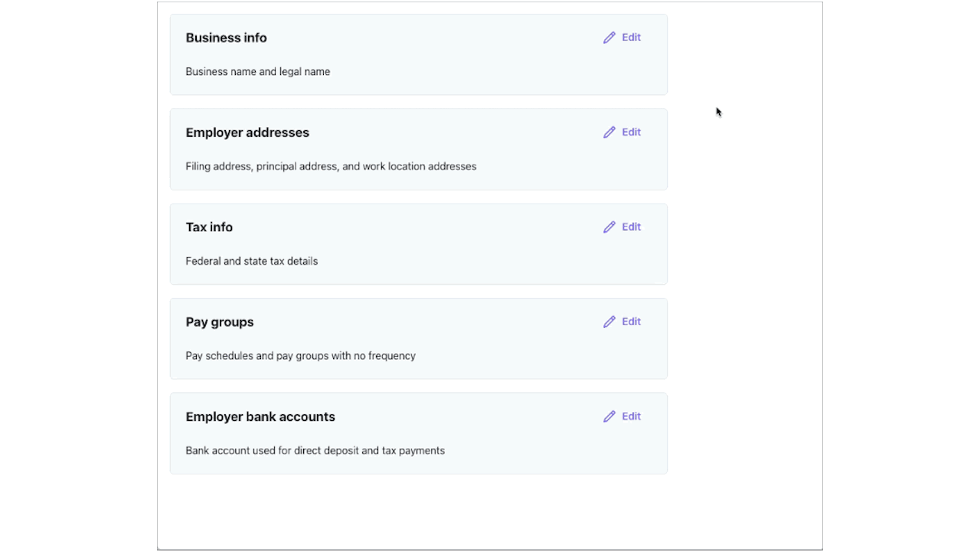Click the pencil icon in Pay groups card

tap(609, 322)
